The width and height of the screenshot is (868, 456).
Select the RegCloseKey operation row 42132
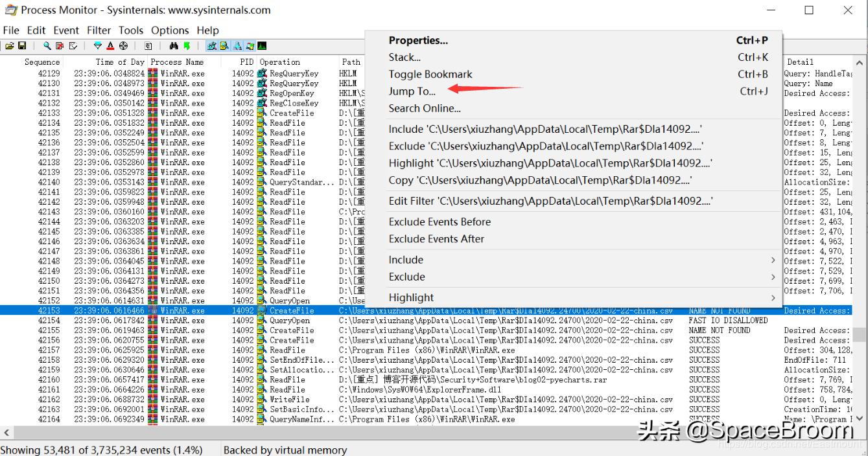[x=427, y=103]
